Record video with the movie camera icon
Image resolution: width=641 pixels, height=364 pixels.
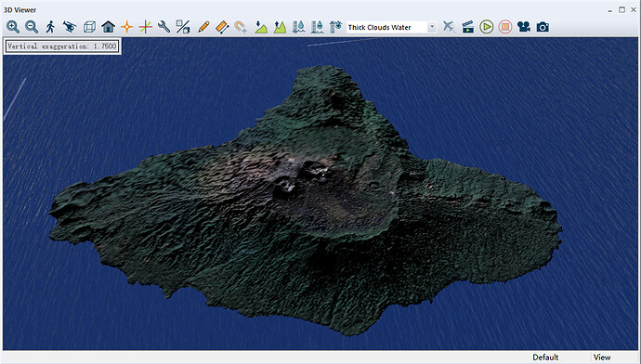click(524, 27)
